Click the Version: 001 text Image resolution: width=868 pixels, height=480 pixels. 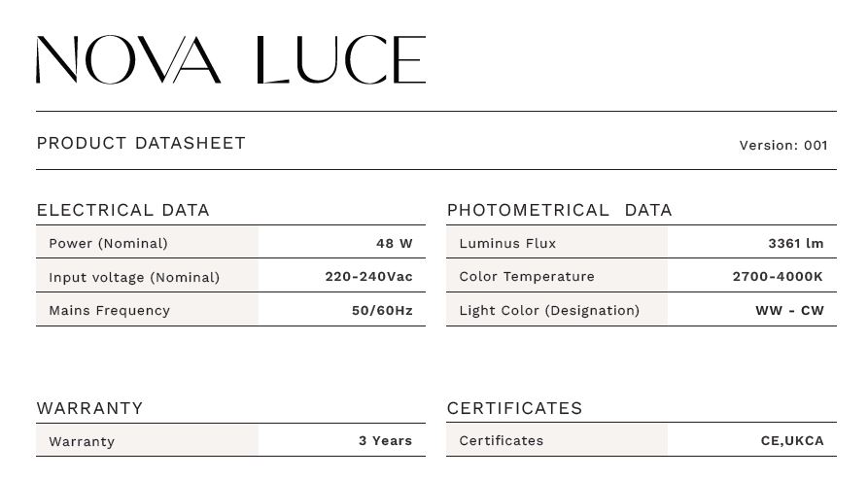[x=782, y=146]
